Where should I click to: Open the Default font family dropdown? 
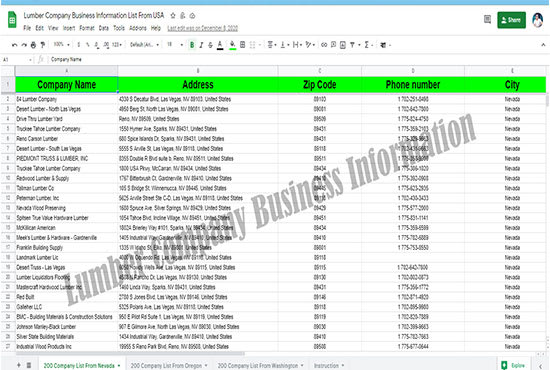pos(144,45)
